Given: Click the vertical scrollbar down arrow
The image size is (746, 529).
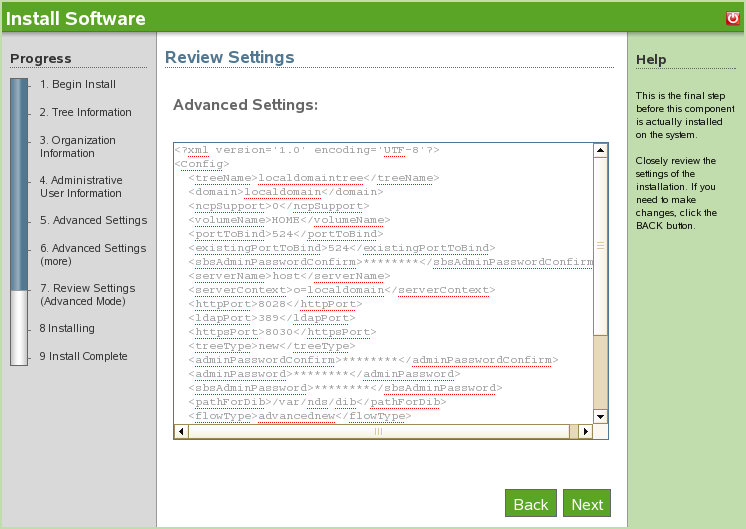Looking at the screenshot, I should (600, 416).
